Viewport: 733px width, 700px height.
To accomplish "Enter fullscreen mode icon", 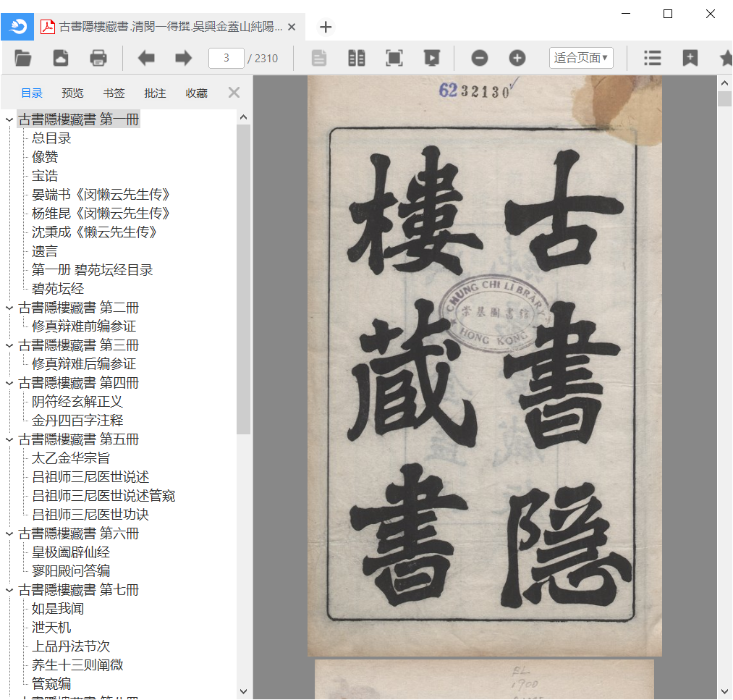I will (394, 58).
